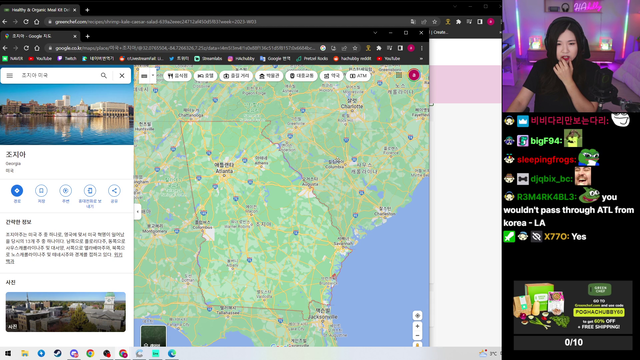Open the Twitch bookmark
Image resolution: width=640 pixels, height=360 pixels.
[67, 59]
